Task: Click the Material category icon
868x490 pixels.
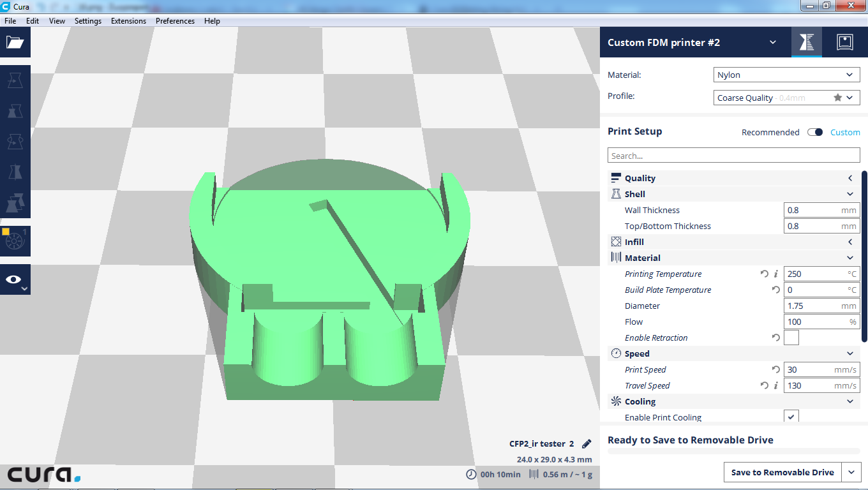Action: coord(616,258)
